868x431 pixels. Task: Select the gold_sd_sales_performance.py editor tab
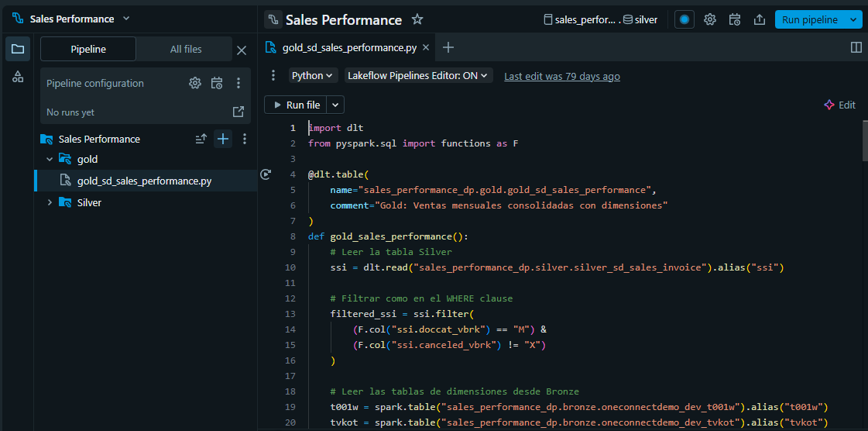point(349,47)
